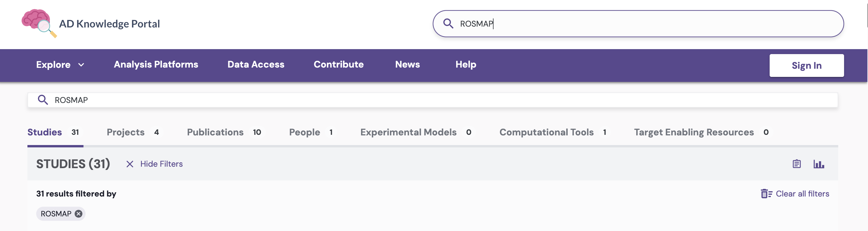868x231 pixels.
Task: Open the Help menu
Action: (466, 64)
